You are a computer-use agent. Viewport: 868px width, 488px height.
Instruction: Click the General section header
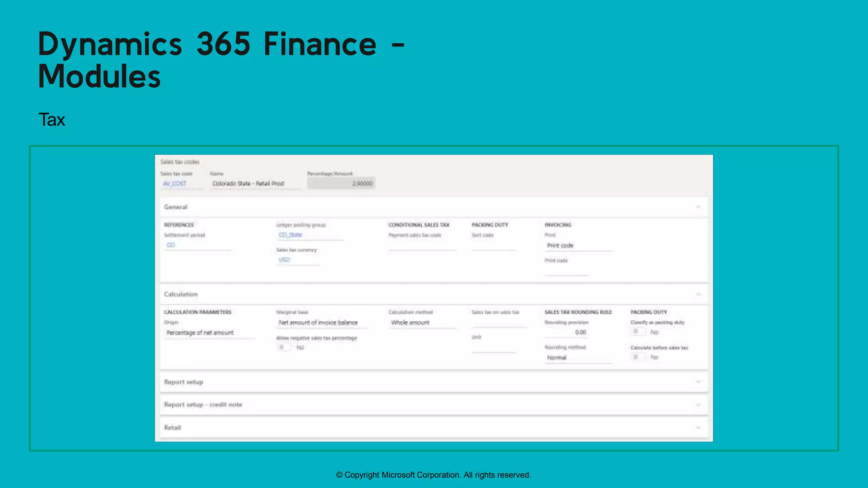(x=434, y=207)
